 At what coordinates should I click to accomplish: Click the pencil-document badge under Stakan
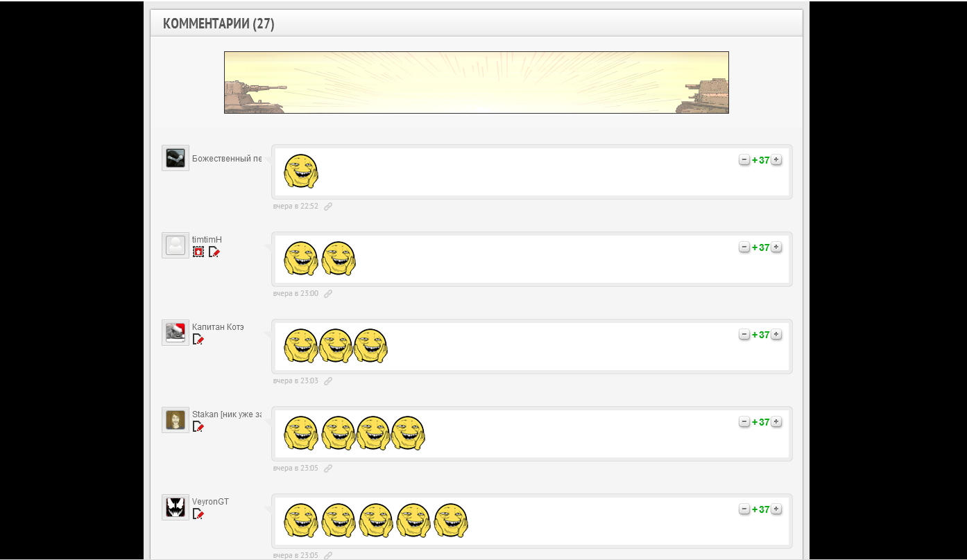(x=198, y=427)
